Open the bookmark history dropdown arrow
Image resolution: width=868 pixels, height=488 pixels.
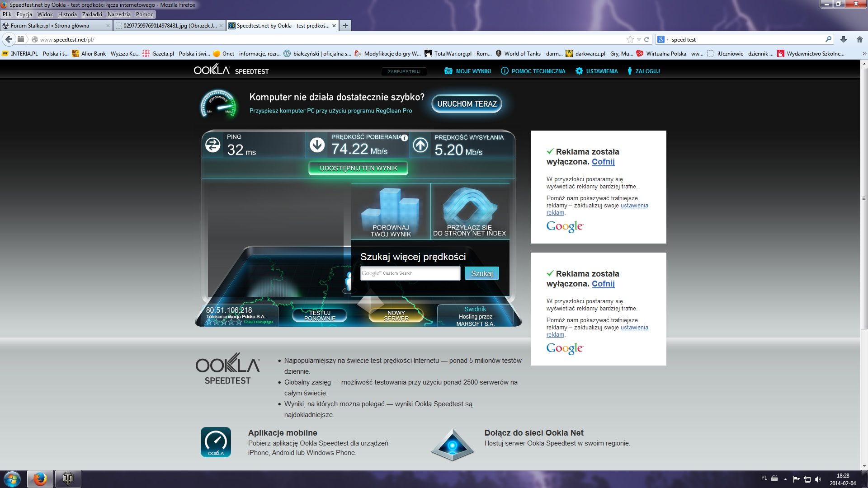click(639, 39)
